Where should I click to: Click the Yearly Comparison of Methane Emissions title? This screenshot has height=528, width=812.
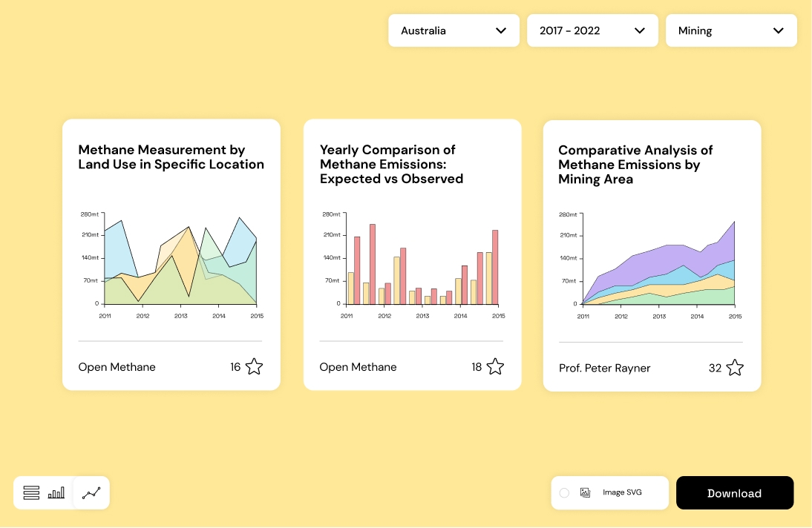tap(391, 164)
